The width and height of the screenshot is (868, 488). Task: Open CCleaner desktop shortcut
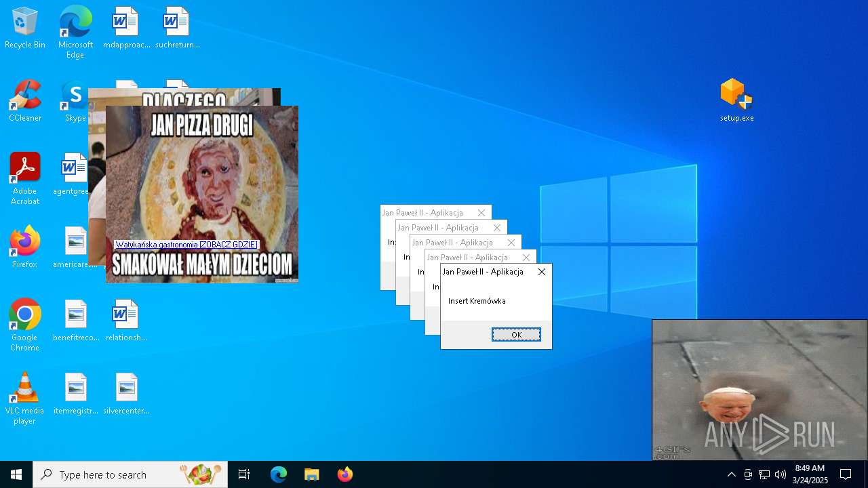[x=25, y=102]
